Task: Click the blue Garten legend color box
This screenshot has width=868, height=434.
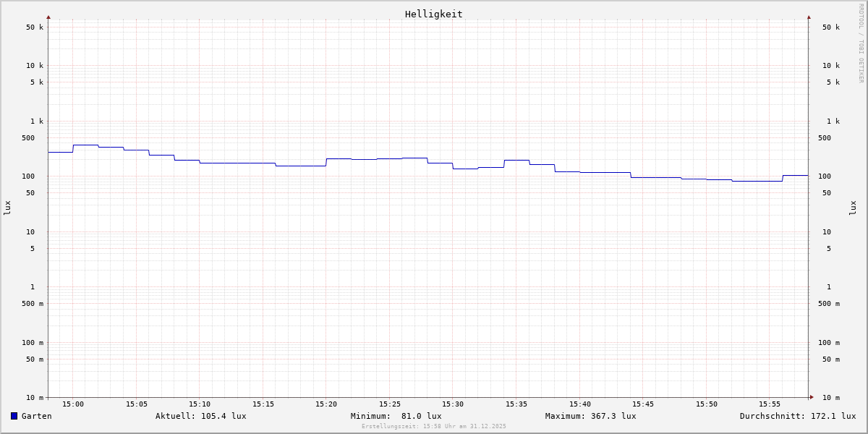Action: 14,416
